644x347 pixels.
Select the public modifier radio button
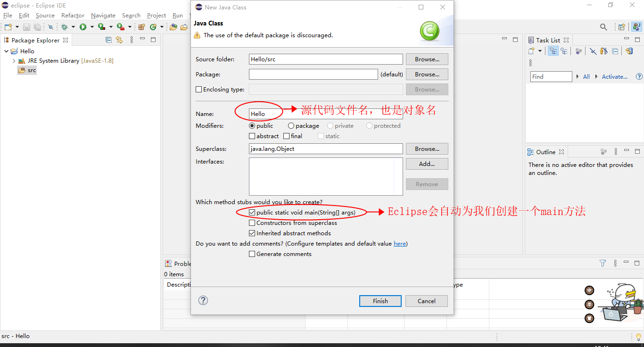click(x=252, y=126)
